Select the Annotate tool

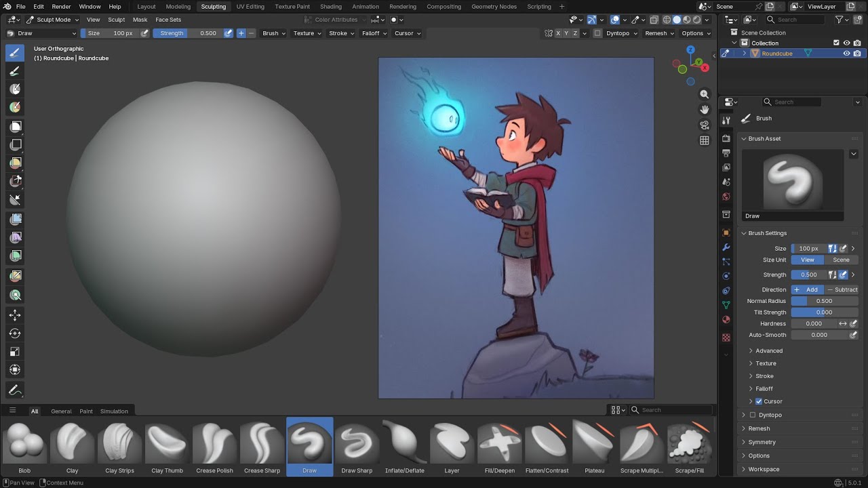(15, 390)
